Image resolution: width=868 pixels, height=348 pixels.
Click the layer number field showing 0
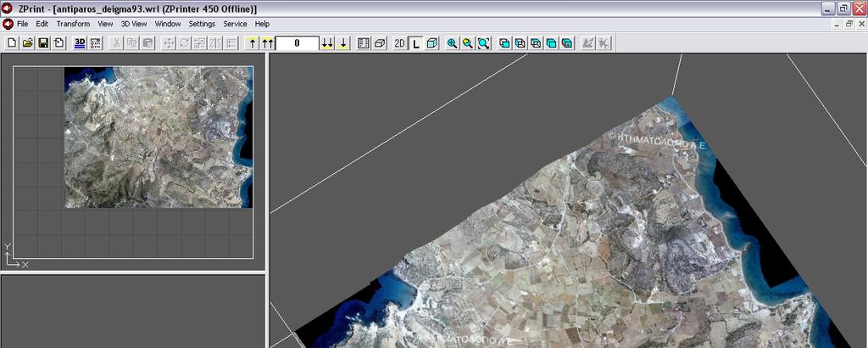298,43
